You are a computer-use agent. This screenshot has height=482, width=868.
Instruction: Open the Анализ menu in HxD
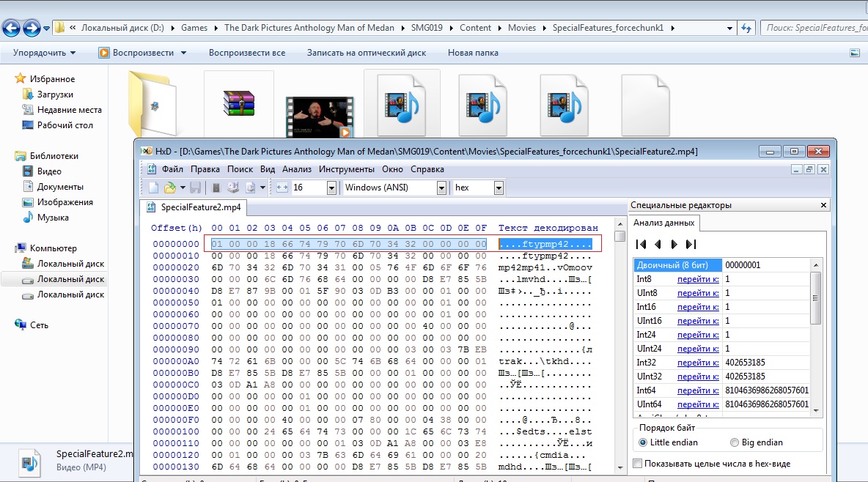click(x=296, y=169)
